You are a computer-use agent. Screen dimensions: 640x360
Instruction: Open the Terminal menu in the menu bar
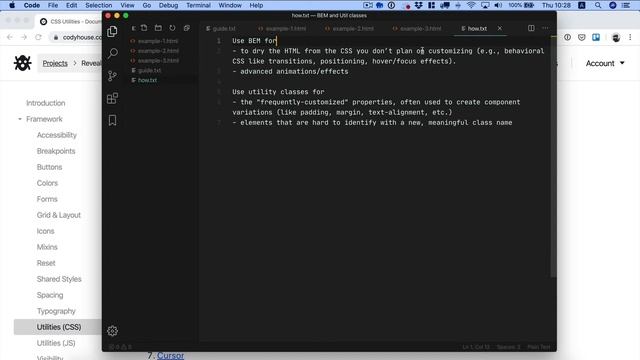tap(198, 5)
